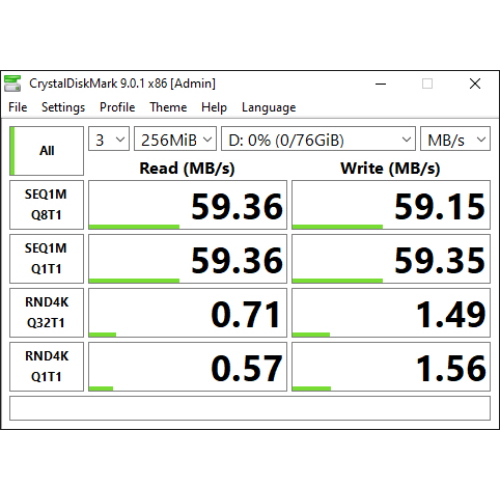Minimize the CrystalDiskMark window
500x500 pixels.
[381, 84]
